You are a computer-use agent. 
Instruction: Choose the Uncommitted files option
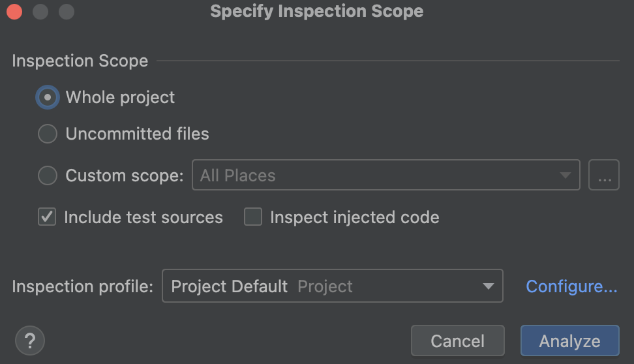click(48, 134)
